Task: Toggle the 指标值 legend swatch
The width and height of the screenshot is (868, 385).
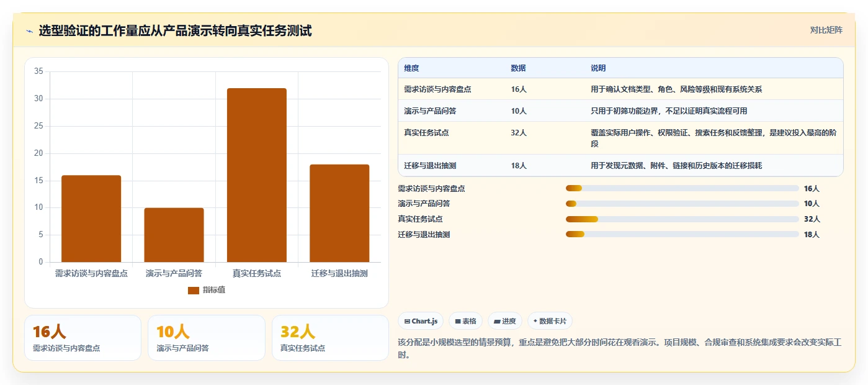Action: coord(193,290)
